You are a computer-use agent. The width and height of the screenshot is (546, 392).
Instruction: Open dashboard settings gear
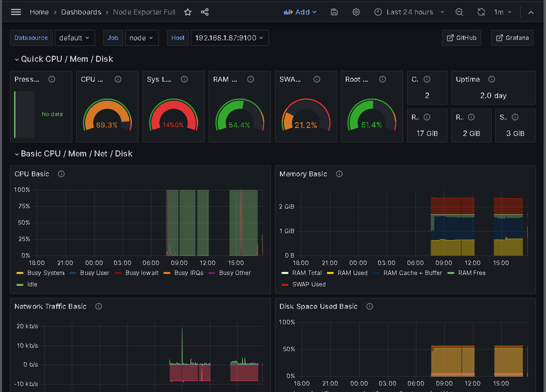tap(356, 12)
